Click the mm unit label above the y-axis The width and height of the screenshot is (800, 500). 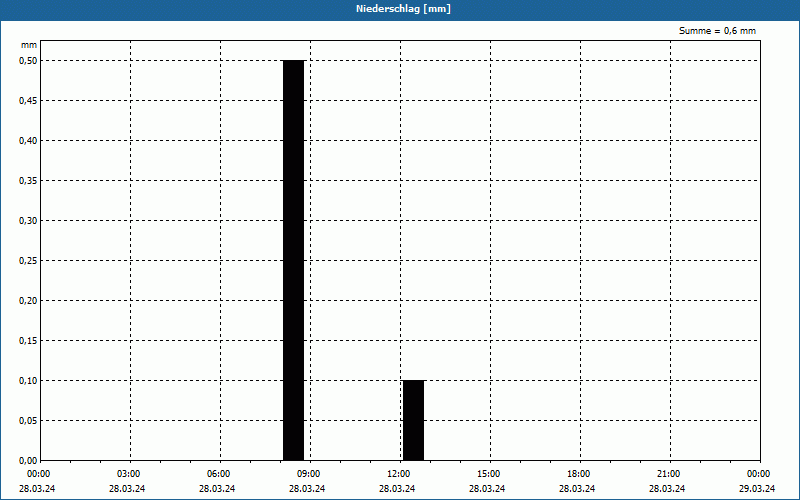pos(29,45)
